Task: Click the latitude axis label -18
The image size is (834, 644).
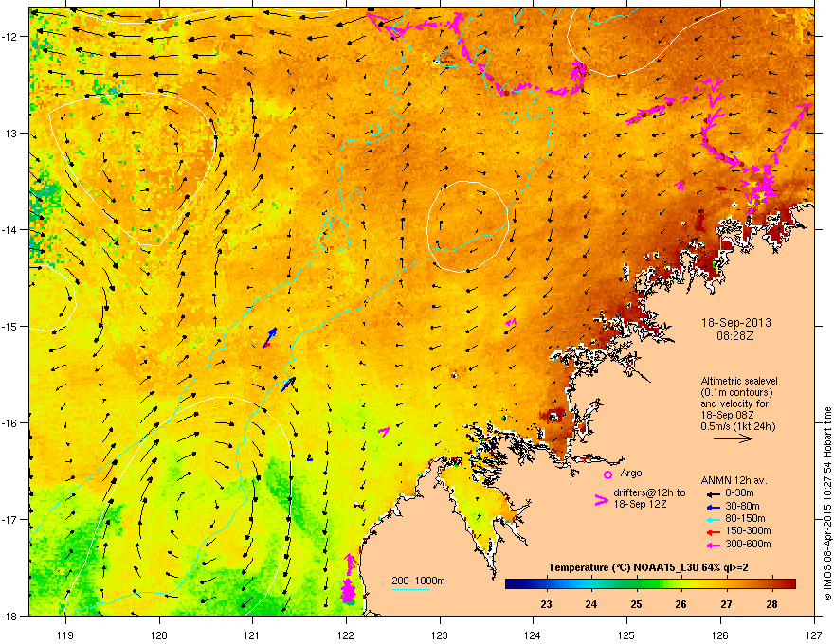Action: (9, 616)
